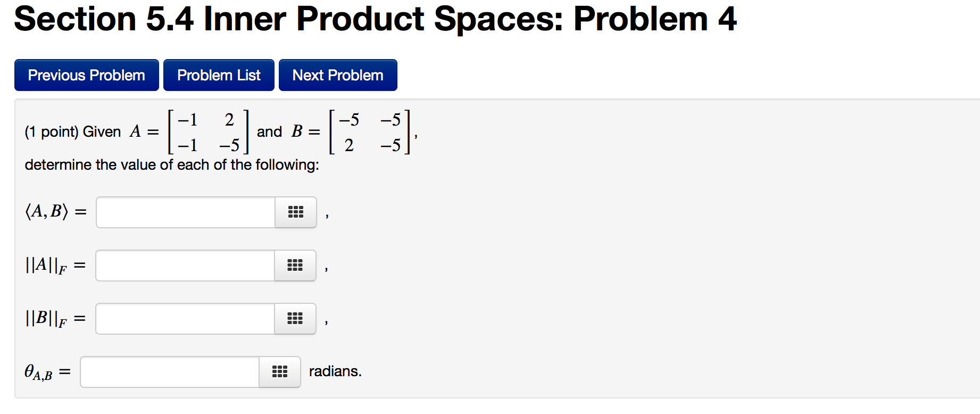Click inside the ⟨A,B⟩ answer field
The width and height of the screenshot is (980, 414).
[x=185, y=212]
